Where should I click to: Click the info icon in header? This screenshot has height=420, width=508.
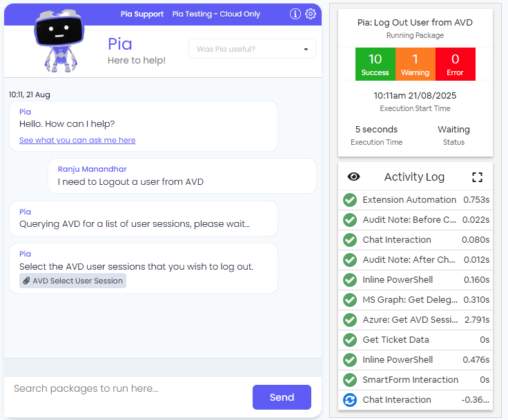point(295,14)
